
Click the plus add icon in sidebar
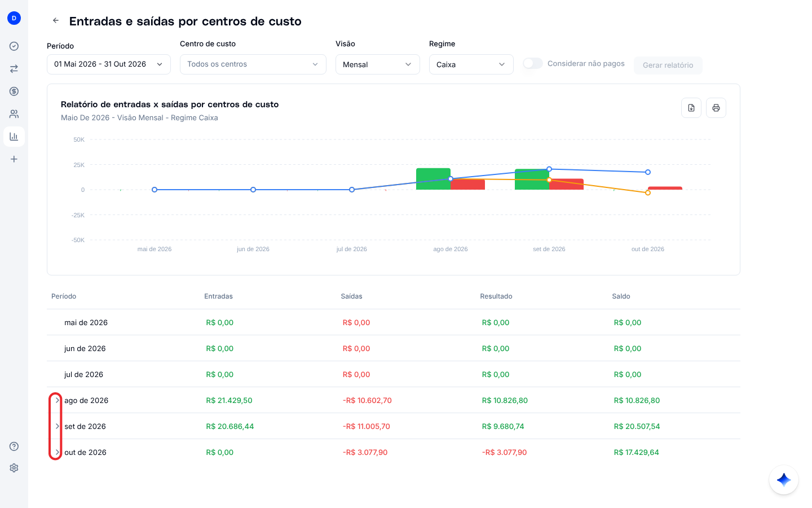[14, 159]
